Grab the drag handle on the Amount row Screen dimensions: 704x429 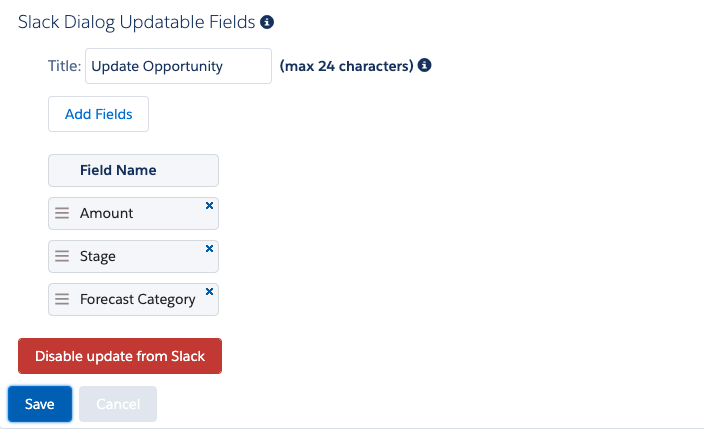(x=62, y=213)
